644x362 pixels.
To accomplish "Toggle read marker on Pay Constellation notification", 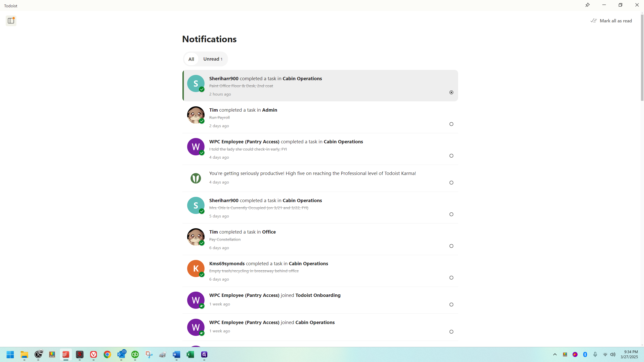I will [x=451, y=246].
